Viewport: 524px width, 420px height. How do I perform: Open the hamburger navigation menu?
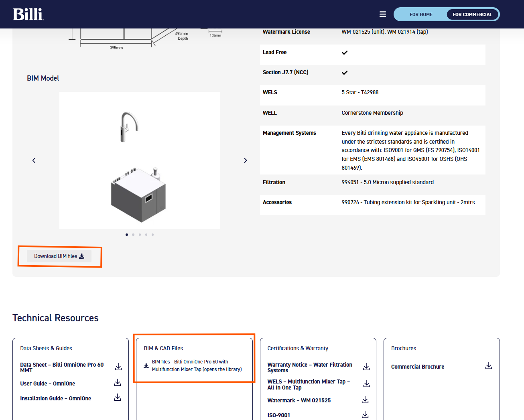pyautogui.click(x=383, y=14)
